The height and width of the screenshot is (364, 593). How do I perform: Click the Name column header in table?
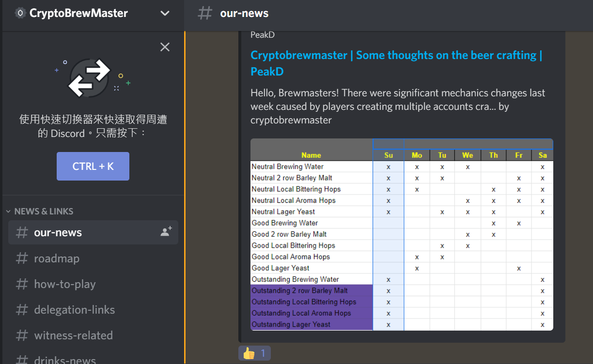coord(311,155)
